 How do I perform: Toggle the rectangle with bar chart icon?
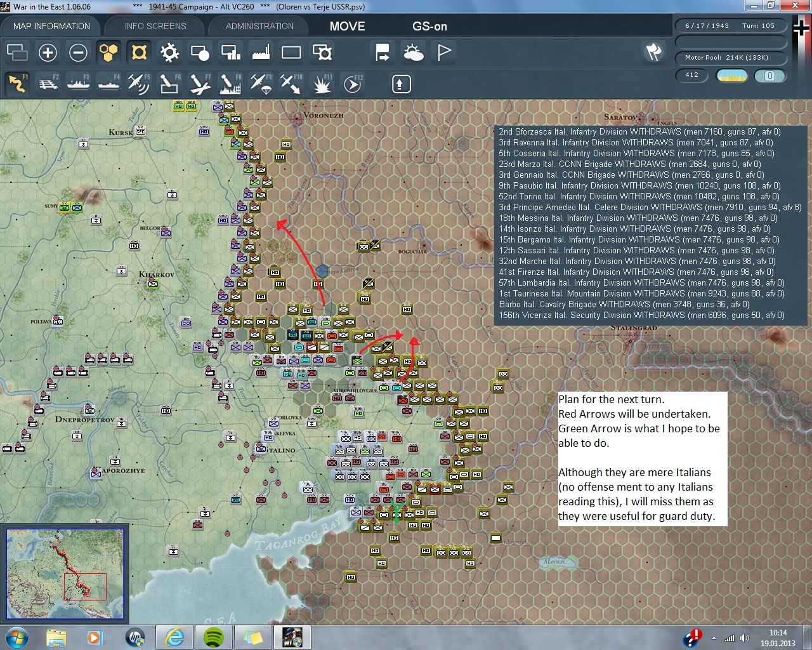230,52
